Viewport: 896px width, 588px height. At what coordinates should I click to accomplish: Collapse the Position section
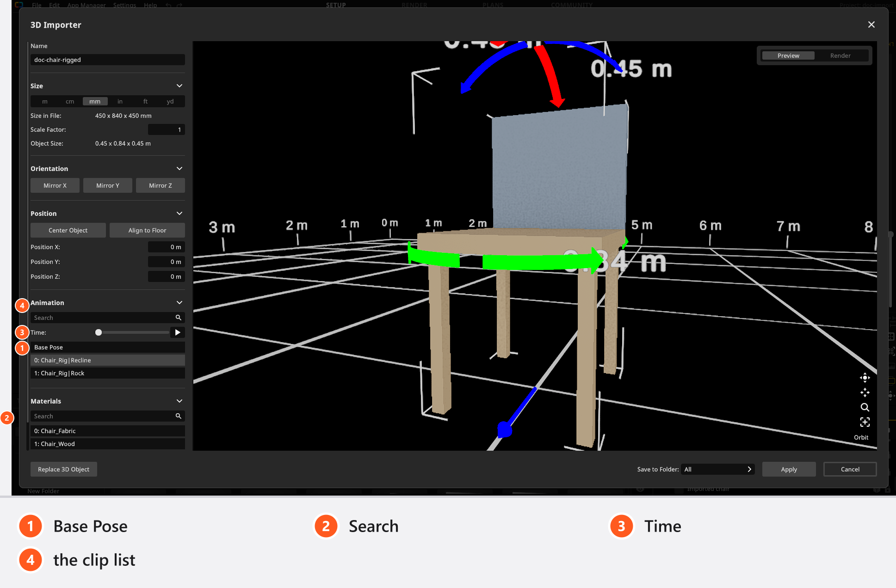179,214
